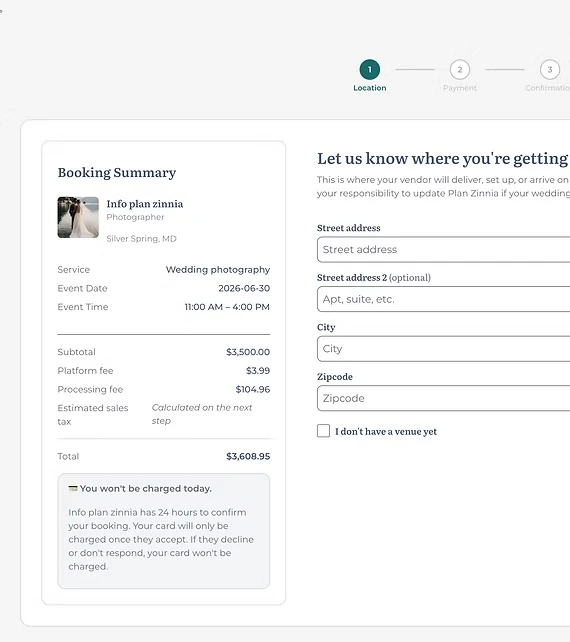570x642 pixels.
Task: Select the Payment step label
Action: (460, 88)
